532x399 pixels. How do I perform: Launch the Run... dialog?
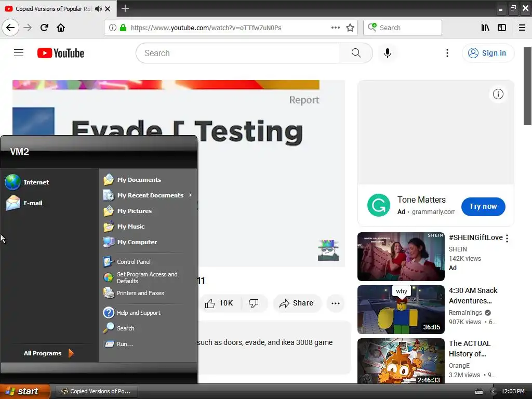coord(118,344)
